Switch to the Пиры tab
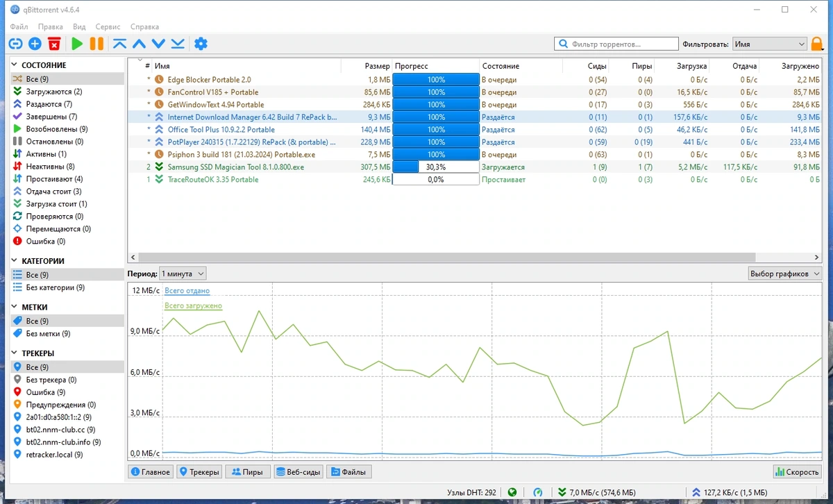833x504 pixels. (x=248, y=472)
